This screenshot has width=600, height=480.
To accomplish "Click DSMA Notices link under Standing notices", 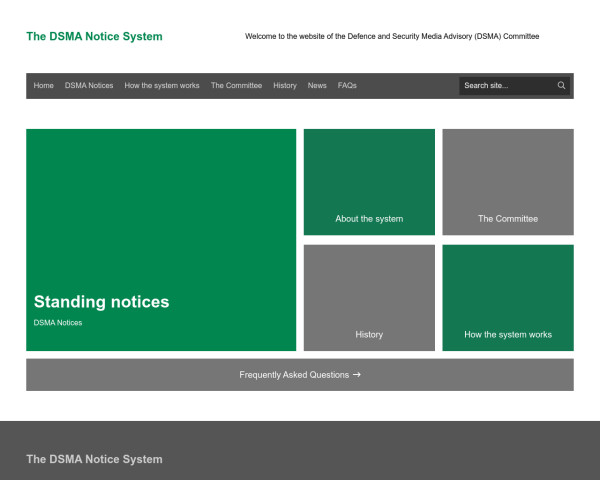I will click(58, 323).
